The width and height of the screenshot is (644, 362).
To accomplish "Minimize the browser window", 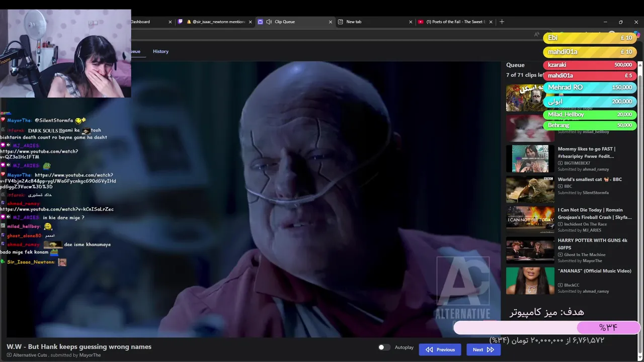I will coord(605,22).
